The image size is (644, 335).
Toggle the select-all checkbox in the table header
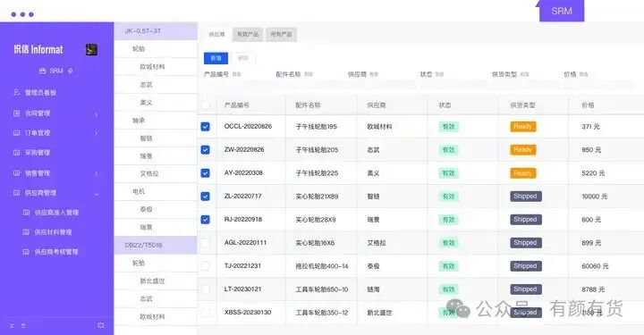click(206, 105)
